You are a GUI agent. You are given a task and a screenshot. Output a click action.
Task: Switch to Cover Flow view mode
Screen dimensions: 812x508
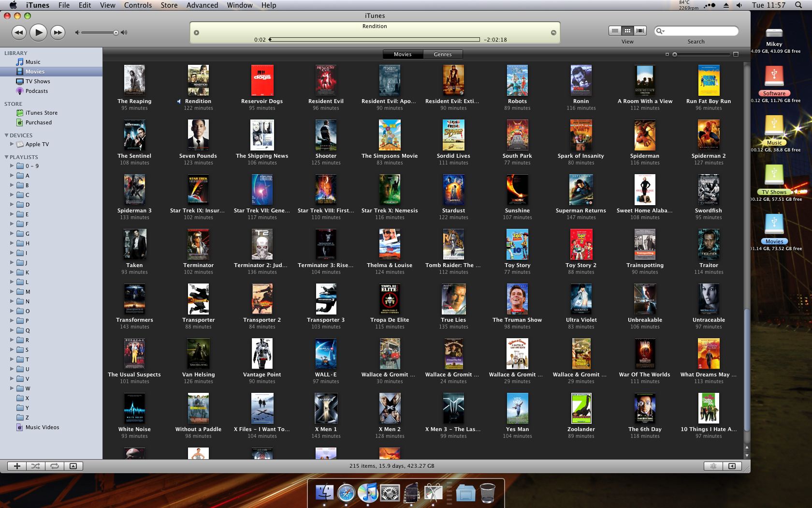640,30
